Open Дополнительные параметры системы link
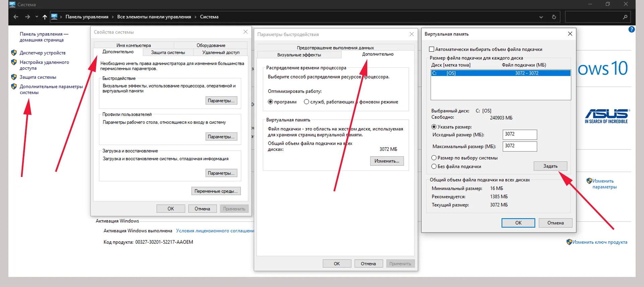The image size is (644, 287). click(51, 89)
